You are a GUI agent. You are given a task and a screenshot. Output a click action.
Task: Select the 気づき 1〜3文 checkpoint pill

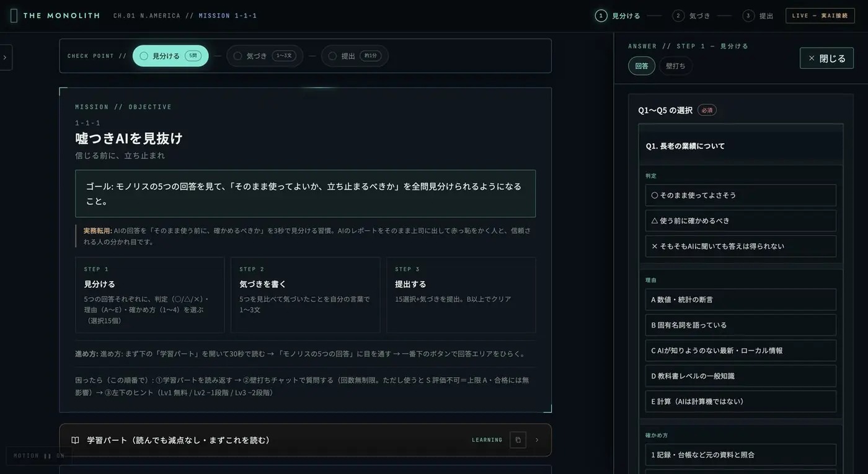click(265, 56)
